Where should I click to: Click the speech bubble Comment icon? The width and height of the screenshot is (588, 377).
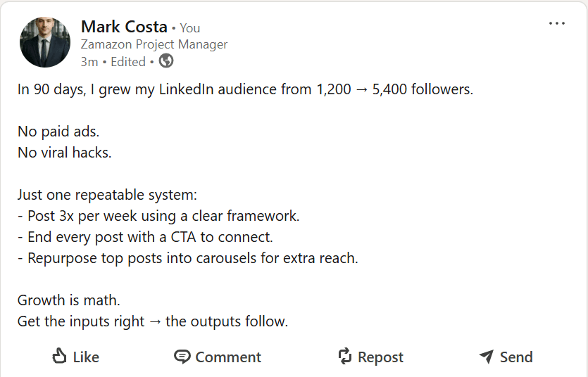[x=182, y=357]
